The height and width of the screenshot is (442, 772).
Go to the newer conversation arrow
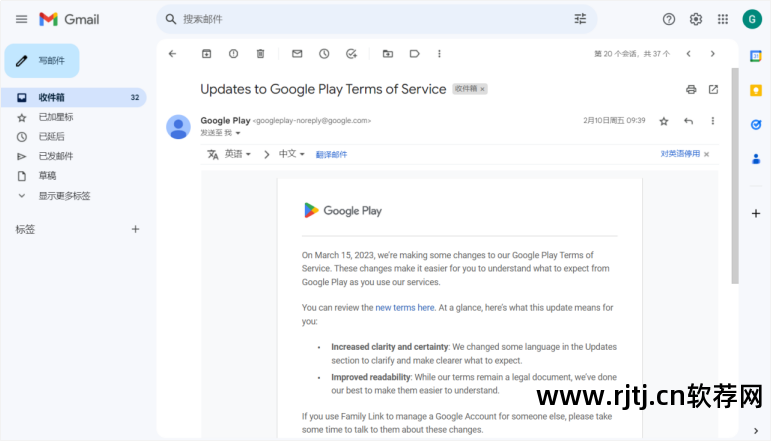(x=688, y=54)
